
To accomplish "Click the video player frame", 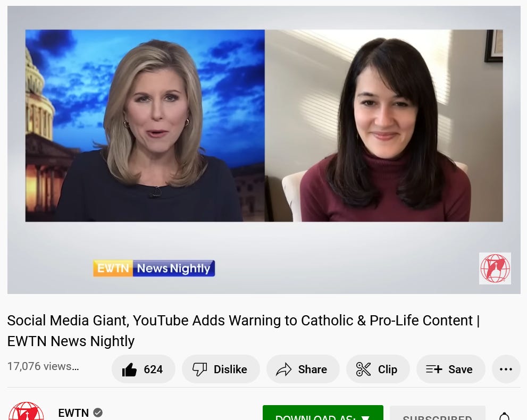I will pos(264,150).
